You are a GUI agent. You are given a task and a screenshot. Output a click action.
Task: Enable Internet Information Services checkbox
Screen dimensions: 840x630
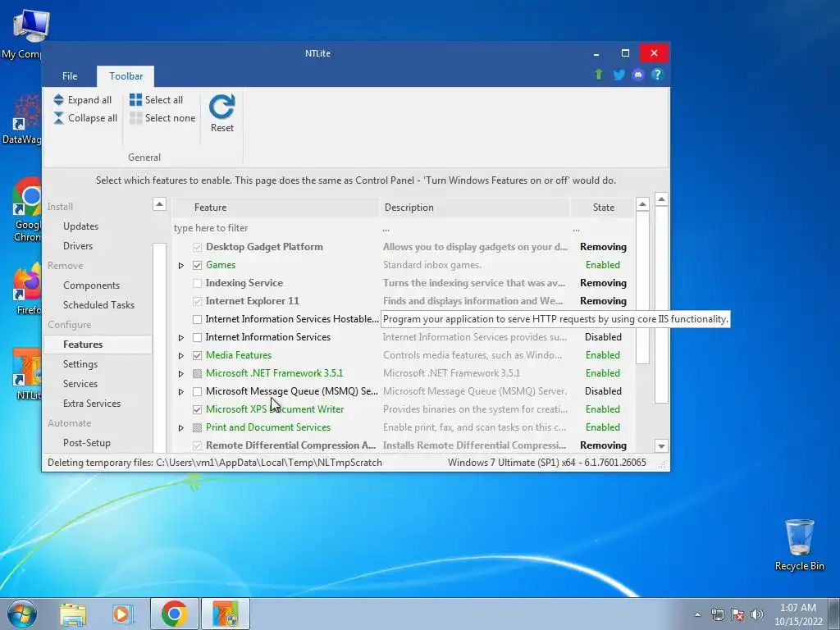tap(197, 337)
